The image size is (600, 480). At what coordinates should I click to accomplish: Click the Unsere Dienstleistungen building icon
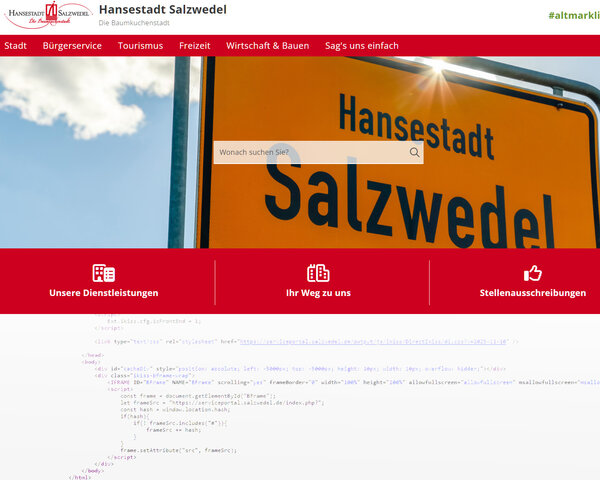[x=104, y=273]
